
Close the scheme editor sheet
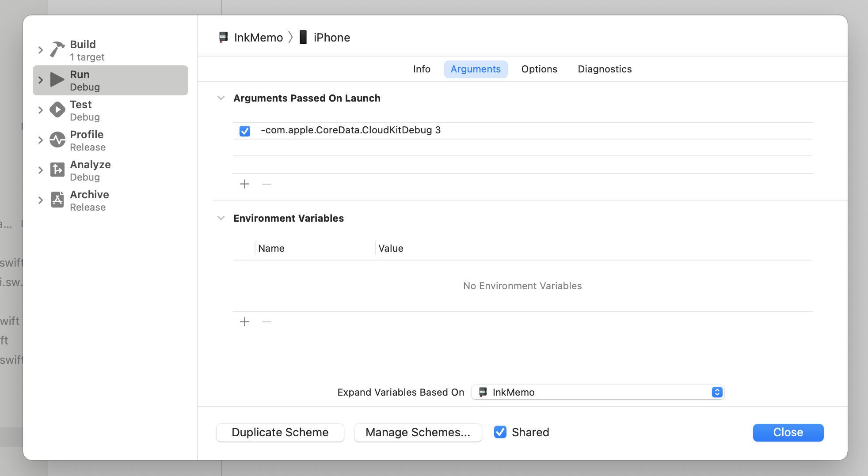[788, 432]
